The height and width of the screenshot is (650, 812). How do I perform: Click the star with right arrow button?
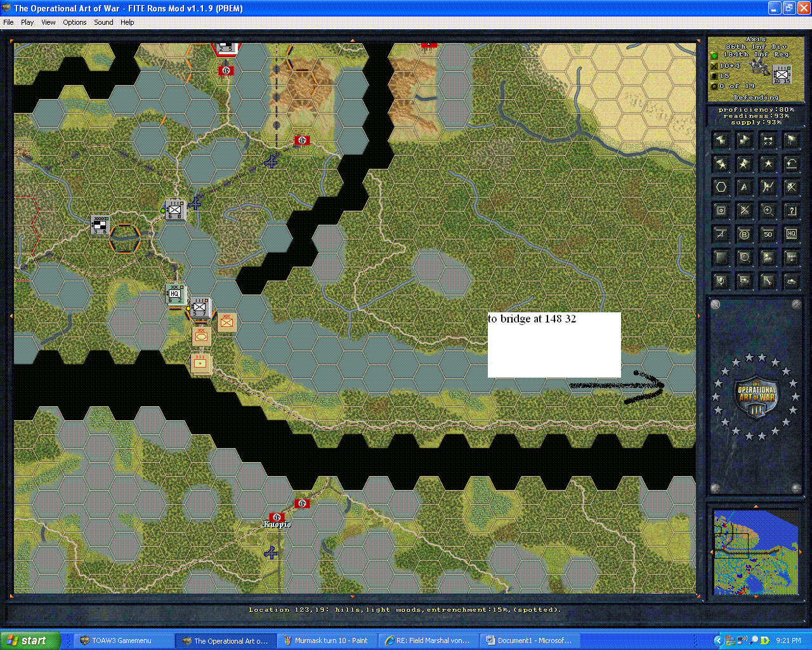(x=744, y=164)
